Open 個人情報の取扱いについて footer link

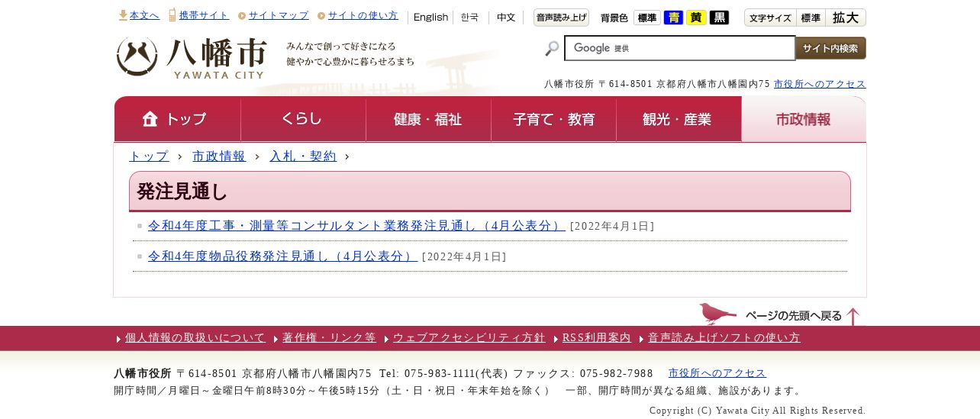tap(195, 338)
